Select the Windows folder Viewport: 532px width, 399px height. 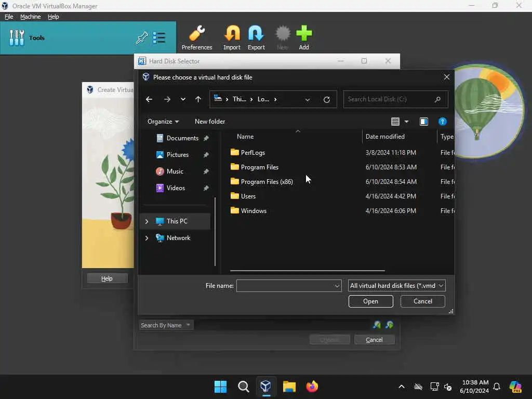(248, 211)
